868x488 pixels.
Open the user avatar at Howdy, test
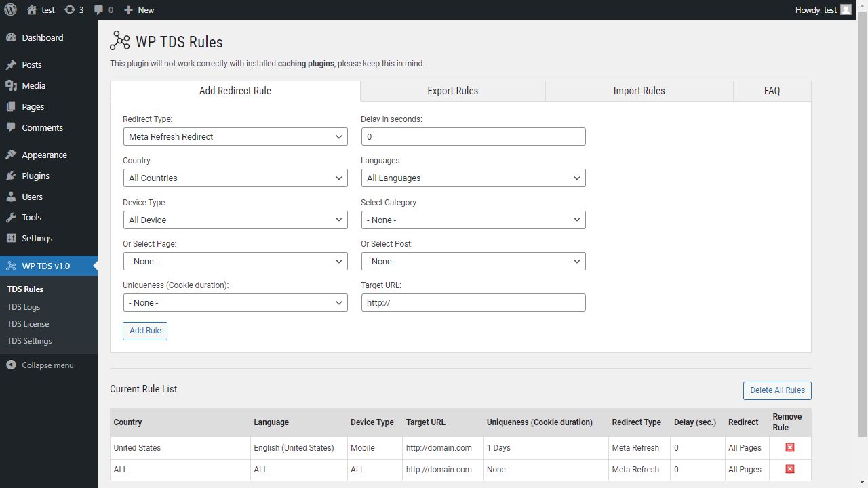[x=846, y=9]
